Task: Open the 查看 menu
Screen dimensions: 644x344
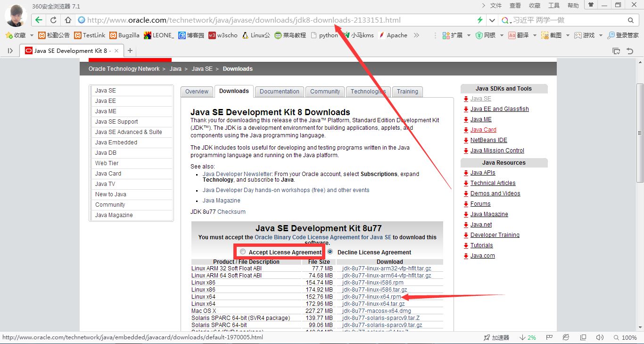Action: [515, 6]
